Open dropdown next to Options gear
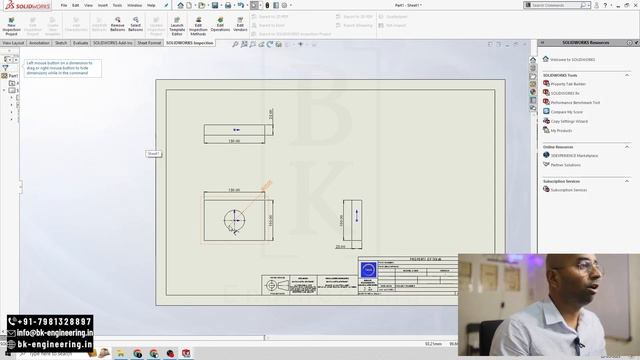 (x=290, y=5)
